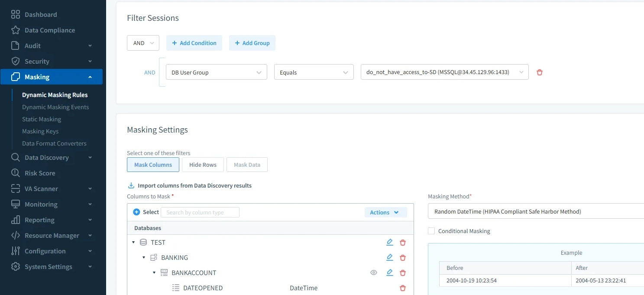Open the Actions dropdown
Screen dimensions: 644x295
click(385, 212)
